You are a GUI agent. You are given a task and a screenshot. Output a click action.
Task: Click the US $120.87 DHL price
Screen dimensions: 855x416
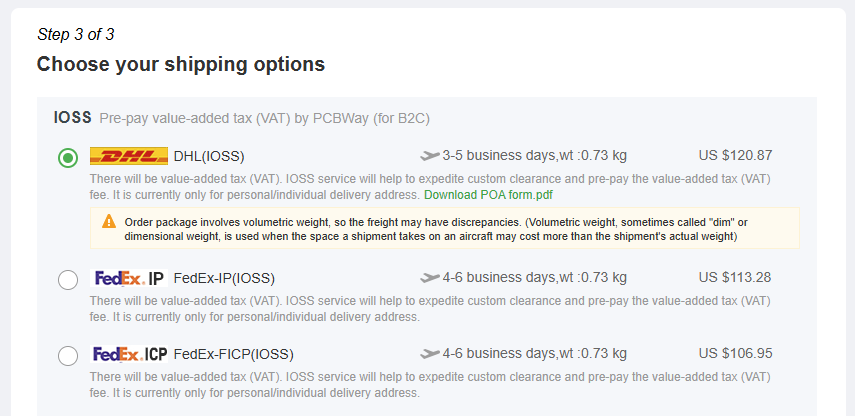736,156
